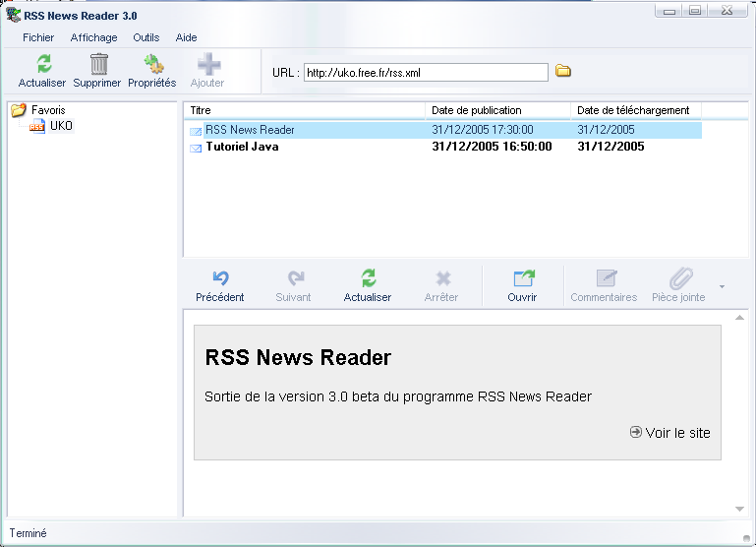Go back with the Précédent arrow

tap(221, 277)
